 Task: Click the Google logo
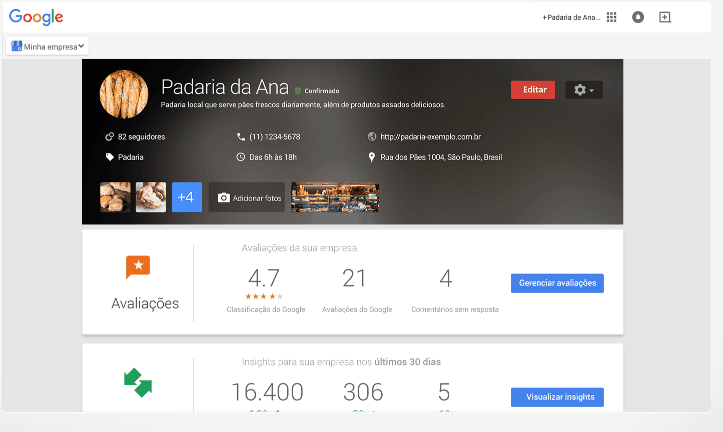pyautogui.click(x=36, y=16)
